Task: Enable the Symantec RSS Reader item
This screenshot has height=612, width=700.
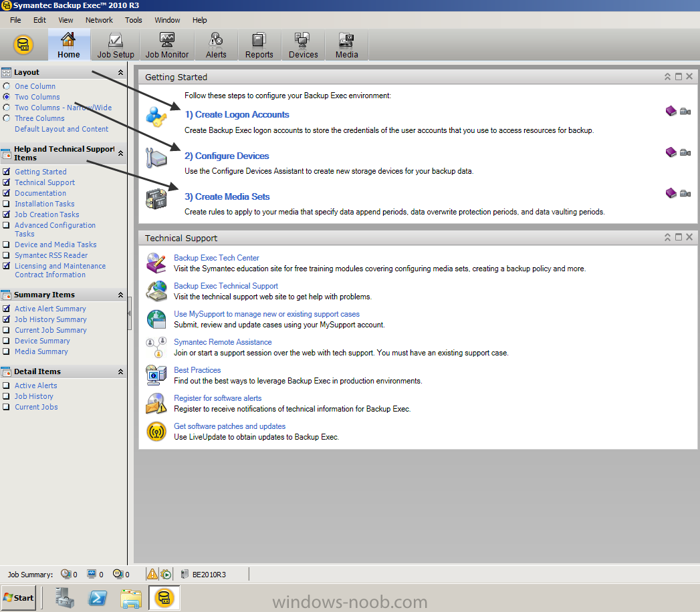Action: click(x=6, y=256)
